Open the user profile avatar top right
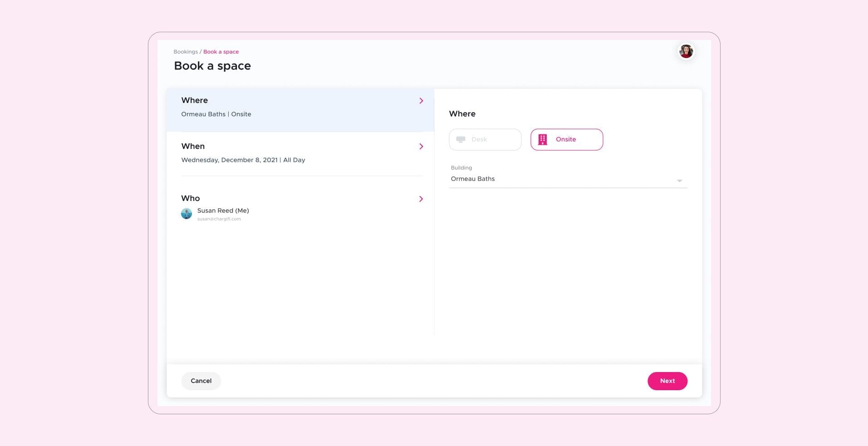Image resolution: width=868 pixels, height=446 pixels. point(686,51)
